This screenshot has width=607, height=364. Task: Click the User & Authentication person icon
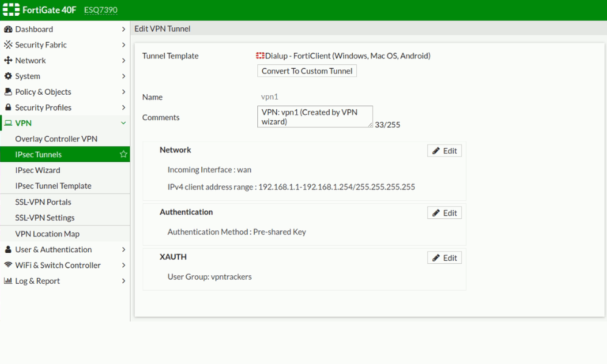[x=8, y=250]
